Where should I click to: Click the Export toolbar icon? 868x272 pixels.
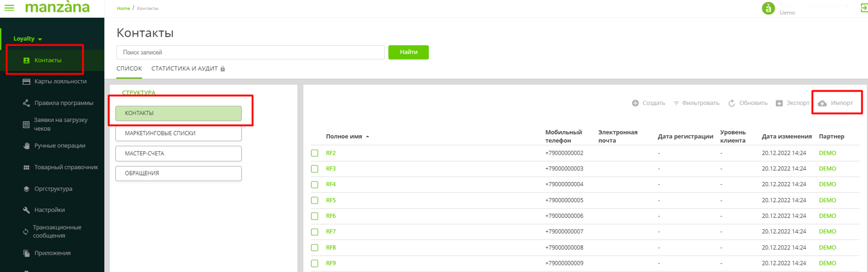pos(780,103)
